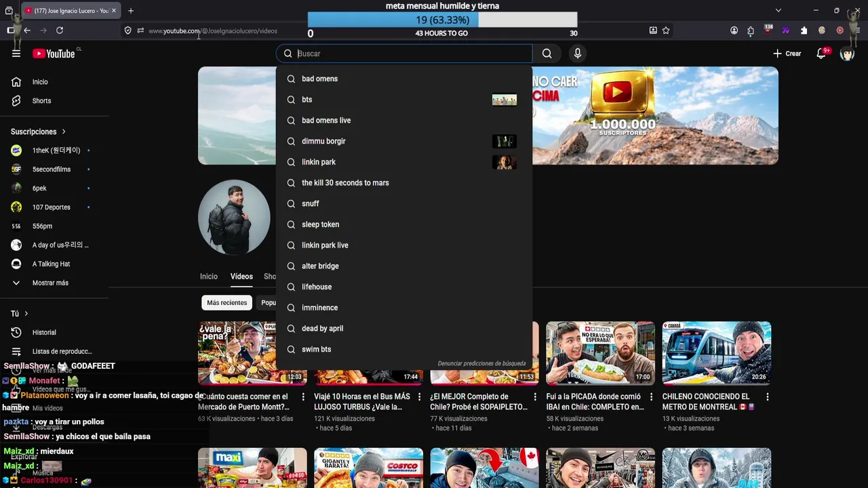Select the Más recientes filter chip
868x488 pixels.
coord(226,303)
